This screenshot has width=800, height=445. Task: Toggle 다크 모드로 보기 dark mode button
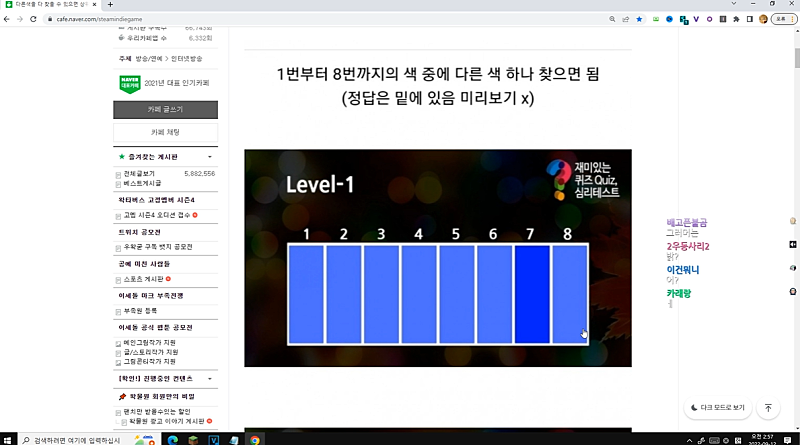tap(717, 408)
